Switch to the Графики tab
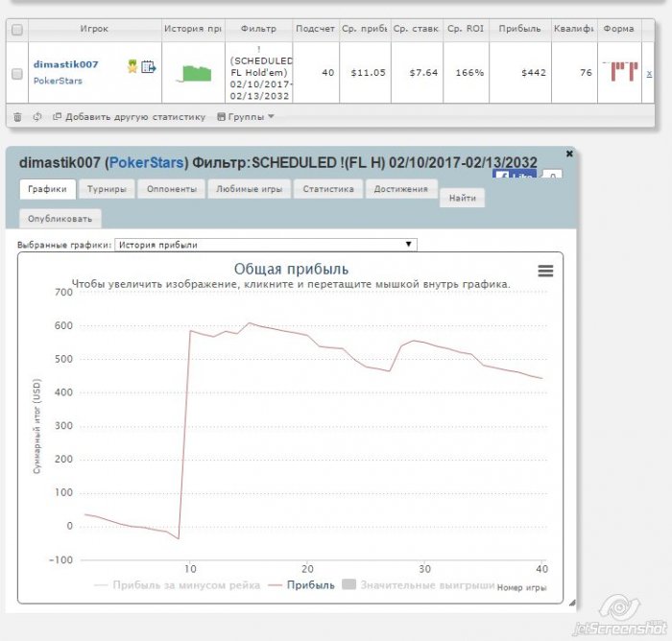The height and width of the screenshot is (641, 672). 48,189
